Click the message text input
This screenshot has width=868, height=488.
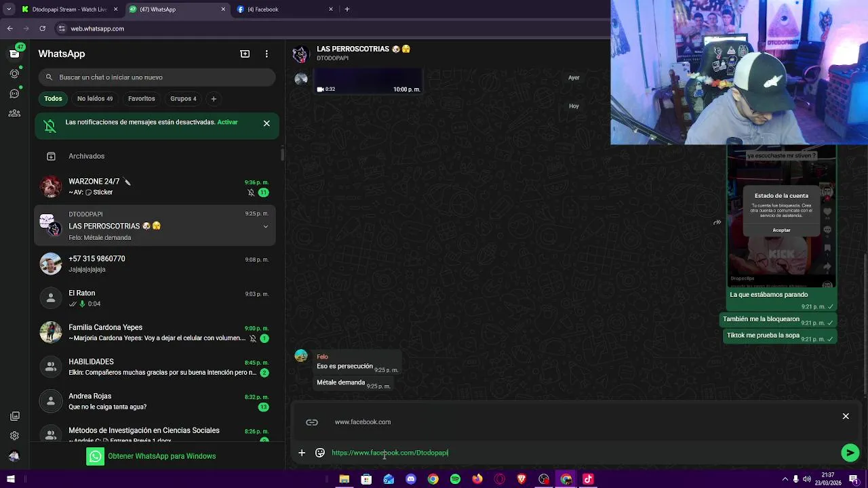(583, 453)
